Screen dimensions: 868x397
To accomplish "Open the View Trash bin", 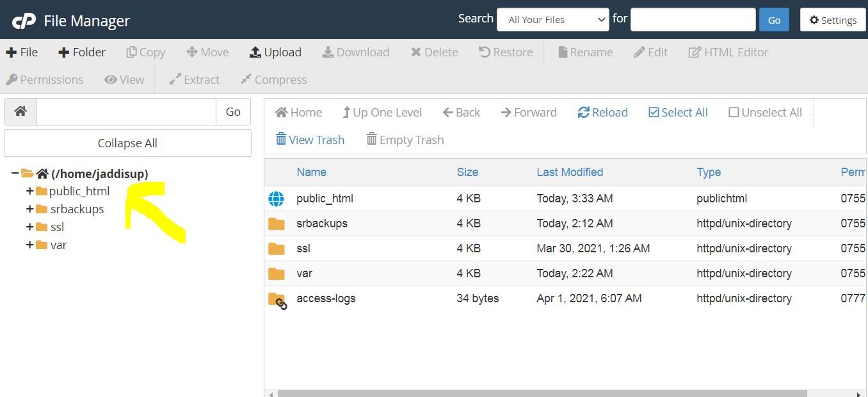I will pyautogui.click(x=310, y=140).
